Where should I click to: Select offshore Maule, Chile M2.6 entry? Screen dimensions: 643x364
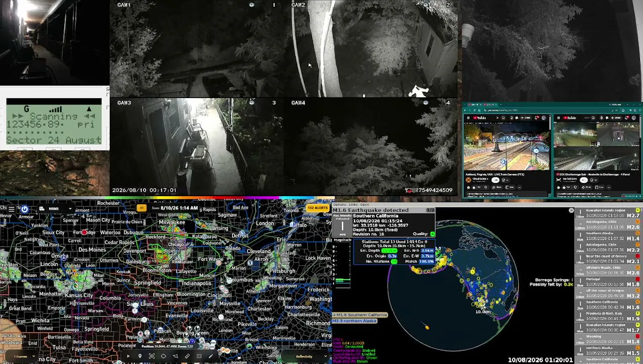(608, 270)
